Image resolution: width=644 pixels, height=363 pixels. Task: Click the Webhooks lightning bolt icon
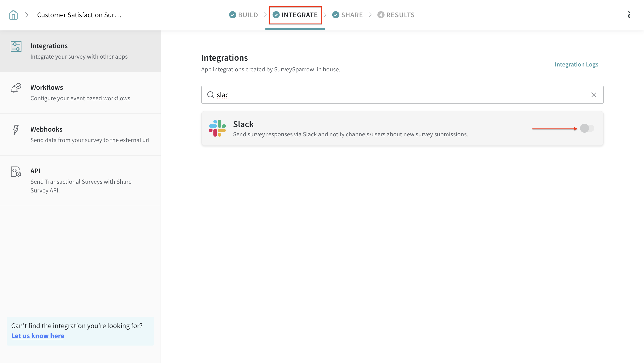[16, 130]
